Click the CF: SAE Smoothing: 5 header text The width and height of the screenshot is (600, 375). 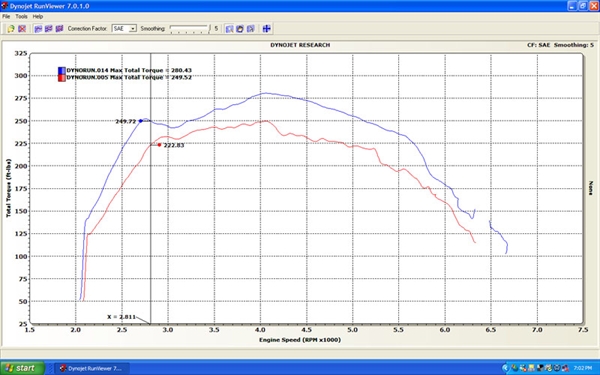point(561,45)
